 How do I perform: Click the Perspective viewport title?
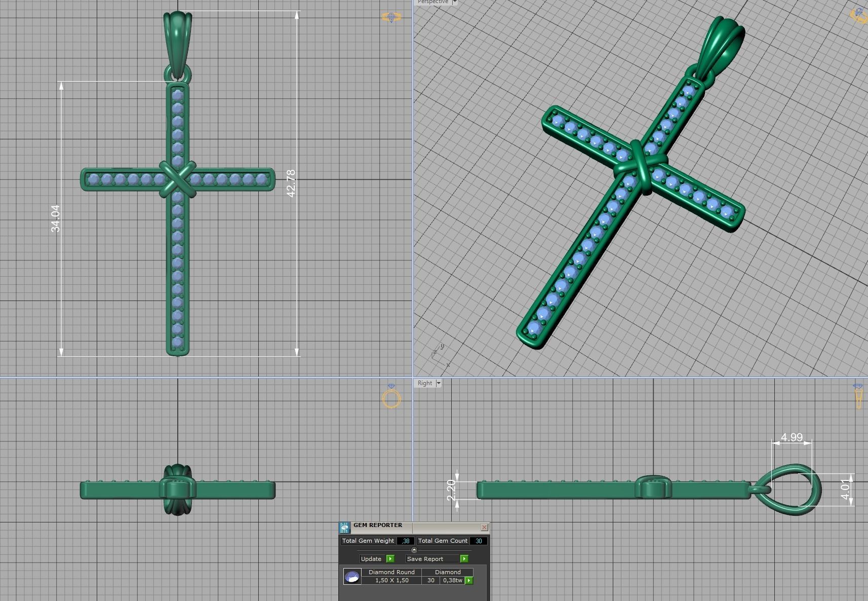pos(433,2)
